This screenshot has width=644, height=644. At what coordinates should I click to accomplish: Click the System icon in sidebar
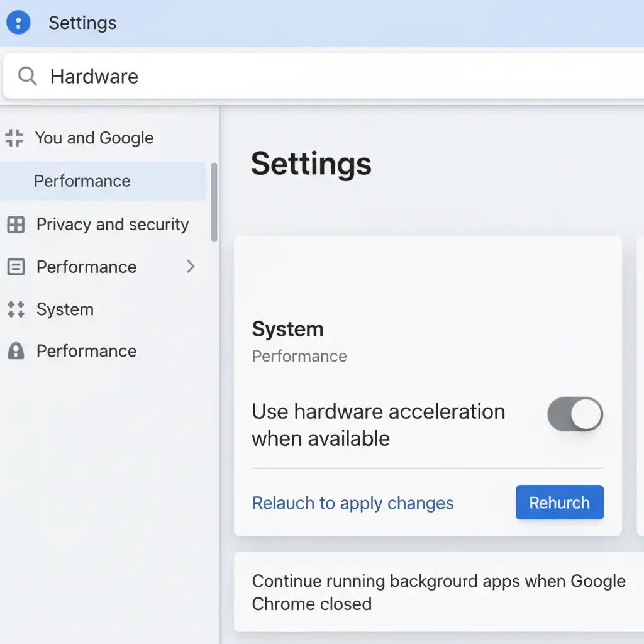tap(15, 309)
